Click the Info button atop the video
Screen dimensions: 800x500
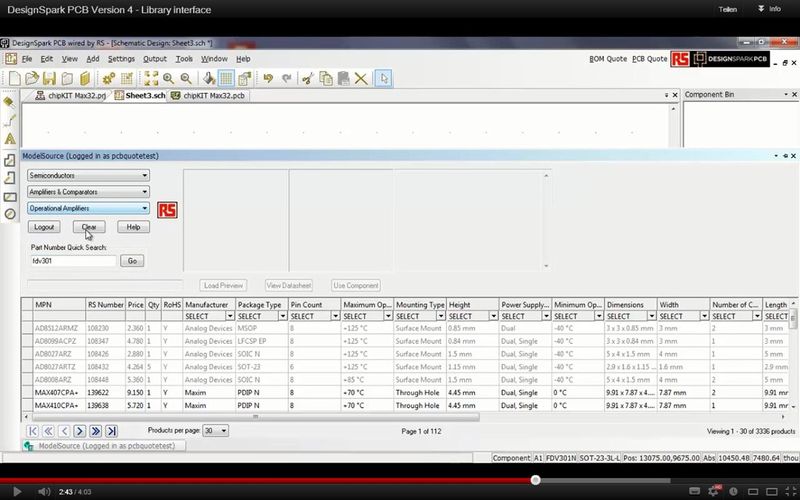click(769, 9)
